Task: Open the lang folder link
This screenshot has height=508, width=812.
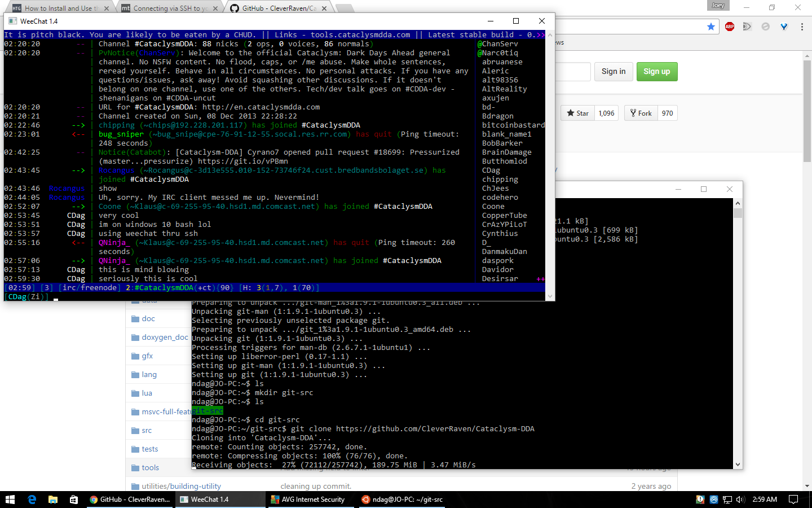Action: pos(149,375)
